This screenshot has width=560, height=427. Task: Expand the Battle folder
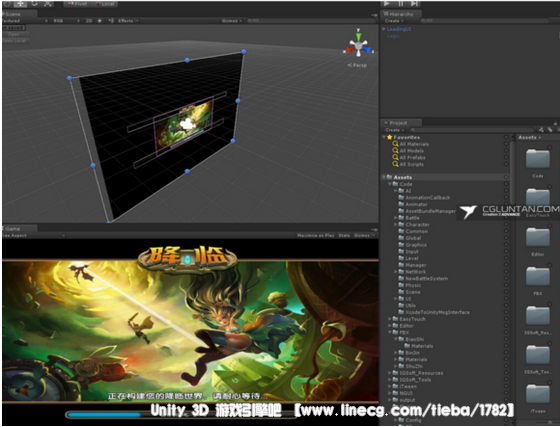pyautogui.click(x=396, y=218)
